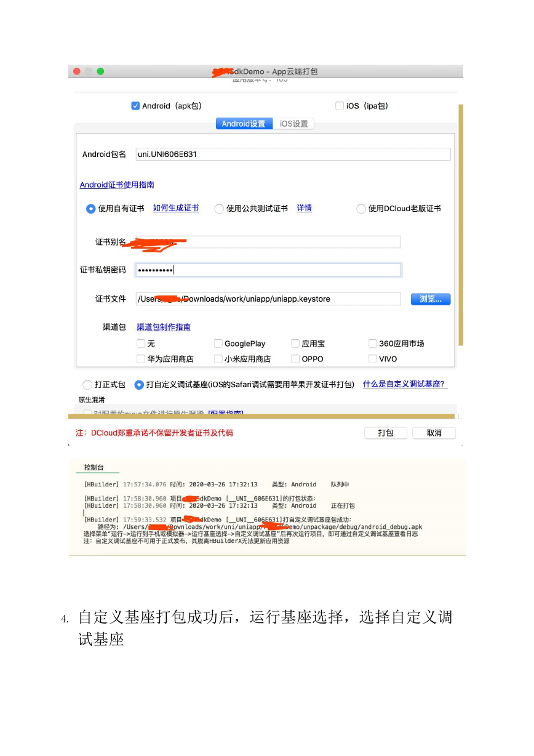
Task: Open the 渠道包制作指南 link
Action: [164, 327]
